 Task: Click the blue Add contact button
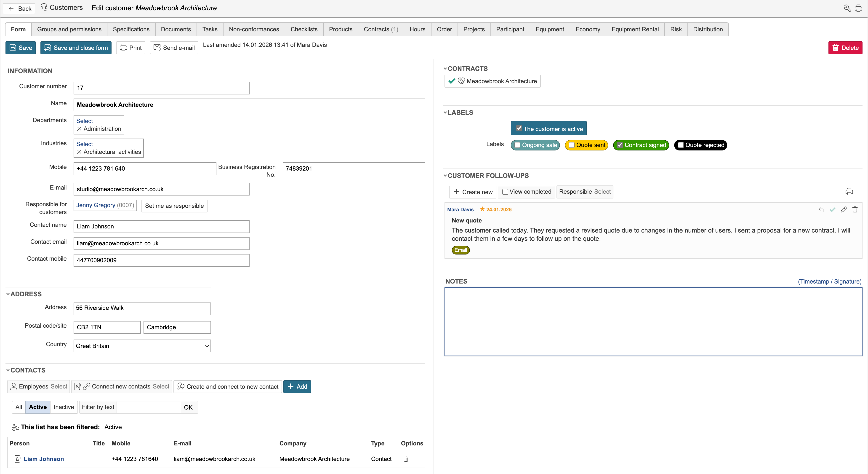coord(297,387)
